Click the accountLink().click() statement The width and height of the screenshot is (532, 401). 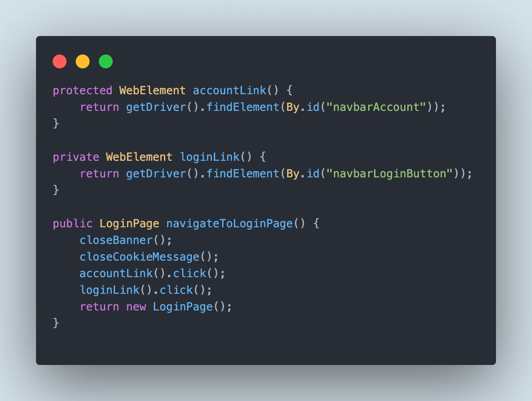click(152, 273)
